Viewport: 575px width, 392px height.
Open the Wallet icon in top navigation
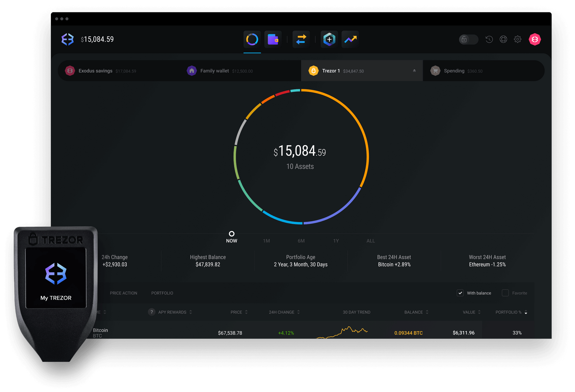pyautogui.click(x=273, y=40)
